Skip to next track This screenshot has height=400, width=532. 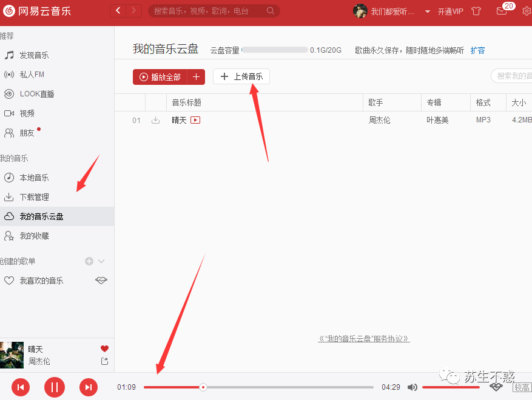coord(89,387)
